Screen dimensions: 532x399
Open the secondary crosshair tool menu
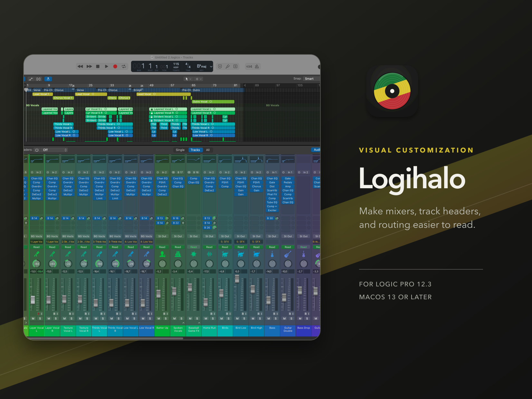pos(198,79)
